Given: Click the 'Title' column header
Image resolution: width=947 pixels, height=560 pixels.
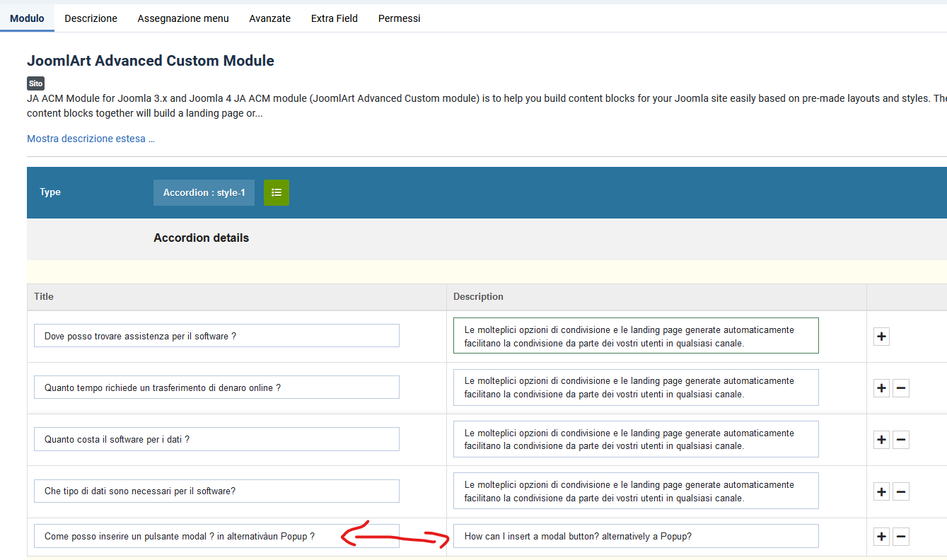Looking at the screenshot, I should [x=44, y=297].
